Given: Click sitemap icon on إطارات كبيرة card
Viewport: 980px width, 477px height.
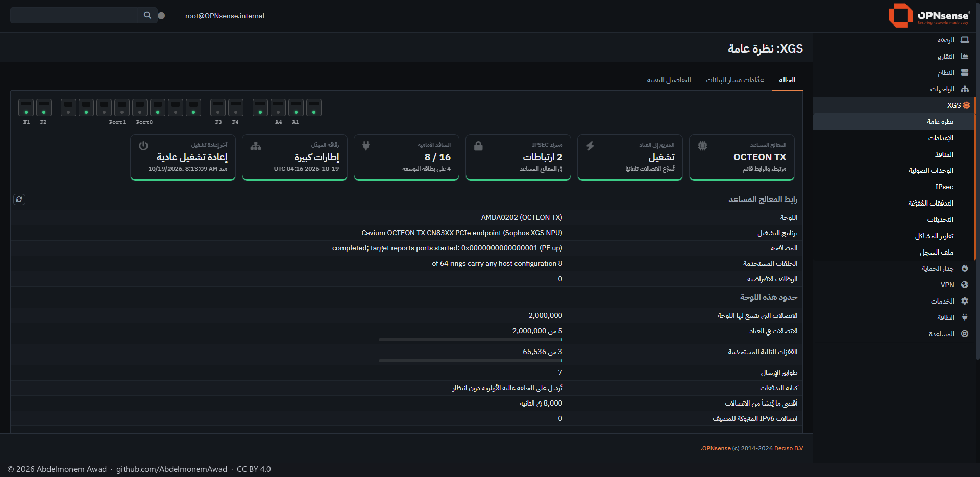Looking at the screenshot, I should [256, 146].
